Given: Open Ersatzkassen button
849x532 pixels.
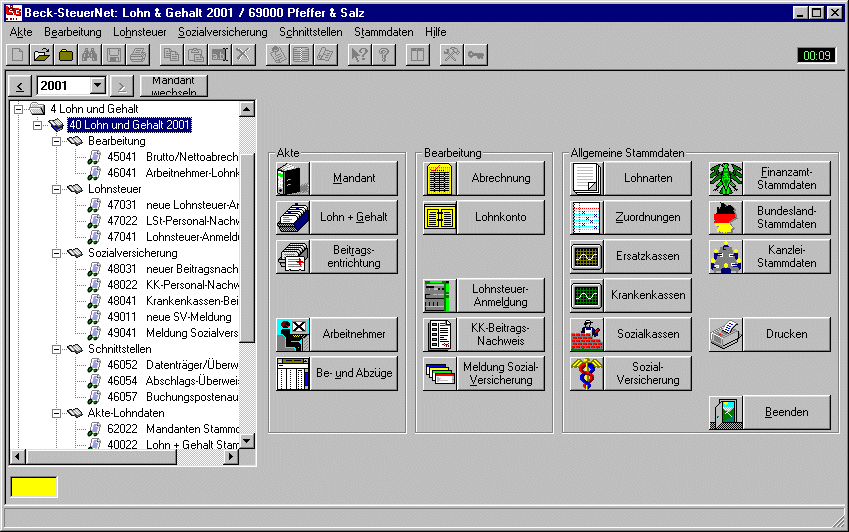Looking at the screenshot, I should click(x=648, y=256).
